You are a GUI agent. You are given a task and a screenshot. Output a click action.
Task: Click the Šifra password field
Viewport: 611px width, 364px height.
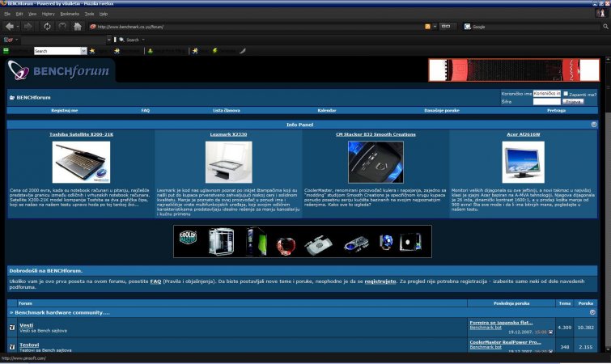547,102
